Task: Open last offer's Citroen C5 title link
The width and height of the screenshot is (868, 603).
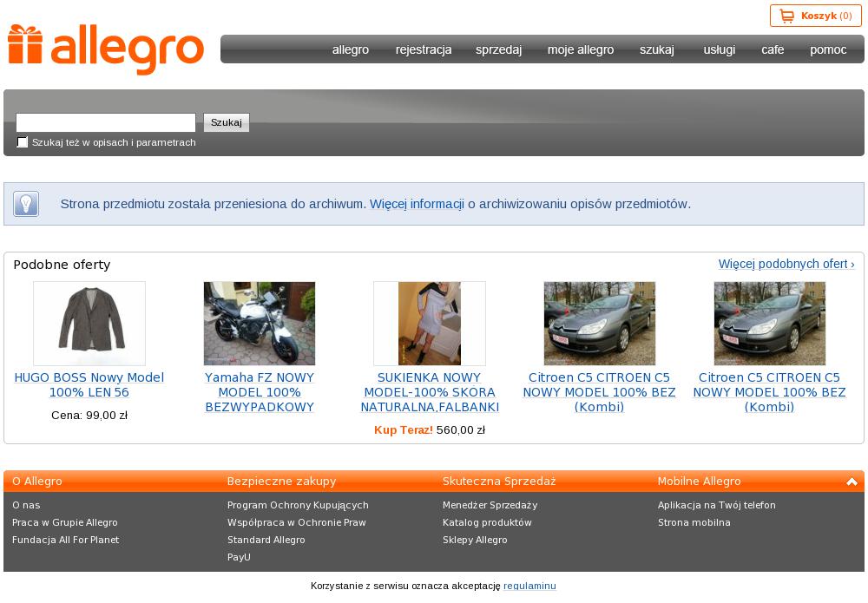Action: tap(769, 392)
